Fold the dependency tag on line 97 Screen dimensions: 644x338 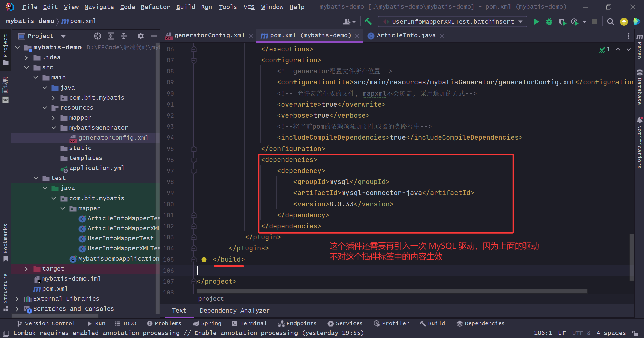click(194, 171)
